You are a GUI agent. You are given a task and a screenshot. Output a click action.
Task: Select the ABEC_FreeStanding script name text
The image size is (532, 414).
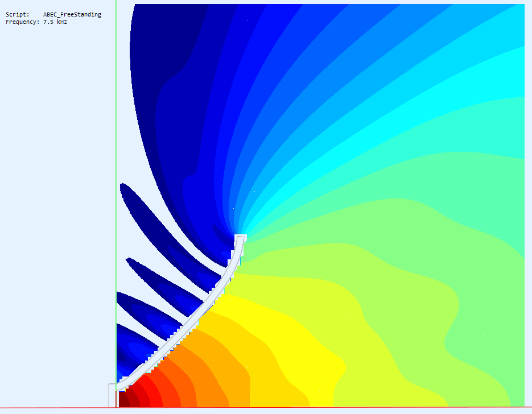(72, 15)
